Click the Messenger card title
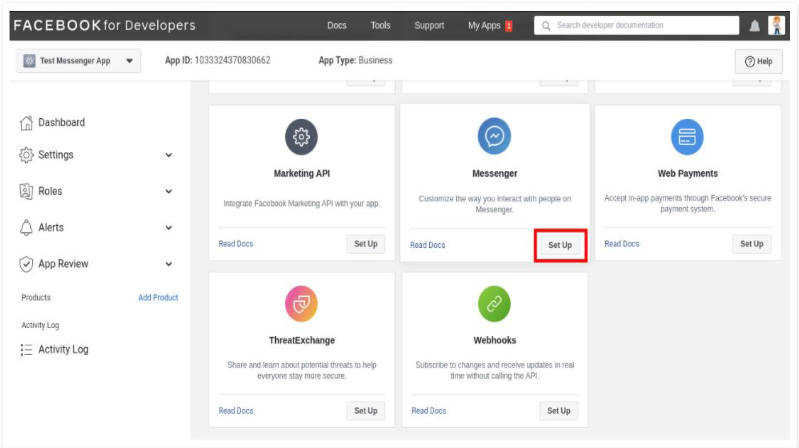Image resolution: width=799 pixels, height=448 pixels. (x=494, y=173)
